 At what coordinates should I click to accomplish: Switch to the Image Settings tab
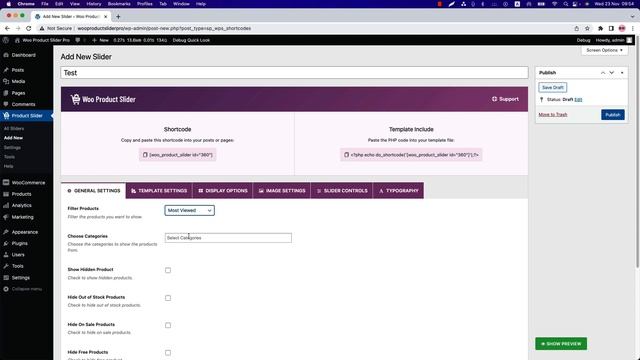tap(282, 191)
